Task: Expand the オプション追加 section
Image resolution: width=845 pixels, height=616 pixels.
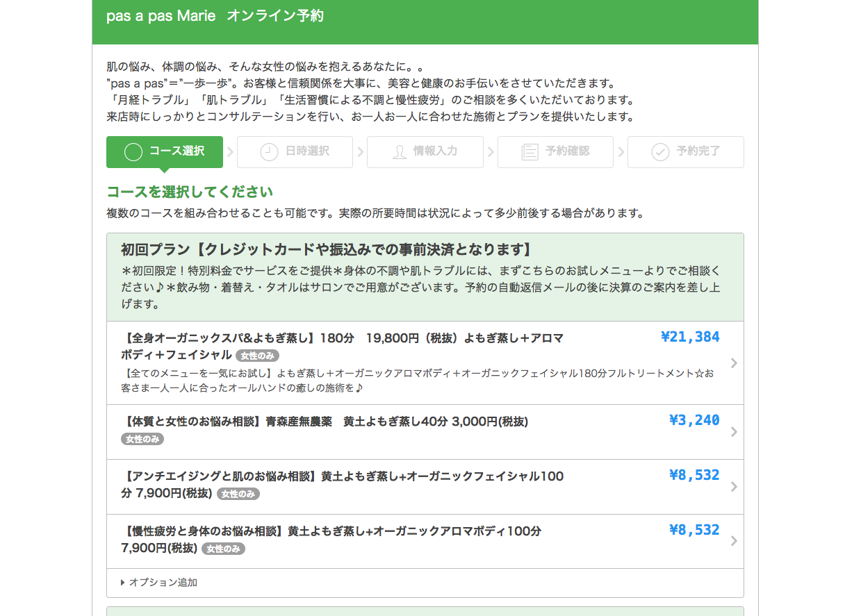Action: 158,583
